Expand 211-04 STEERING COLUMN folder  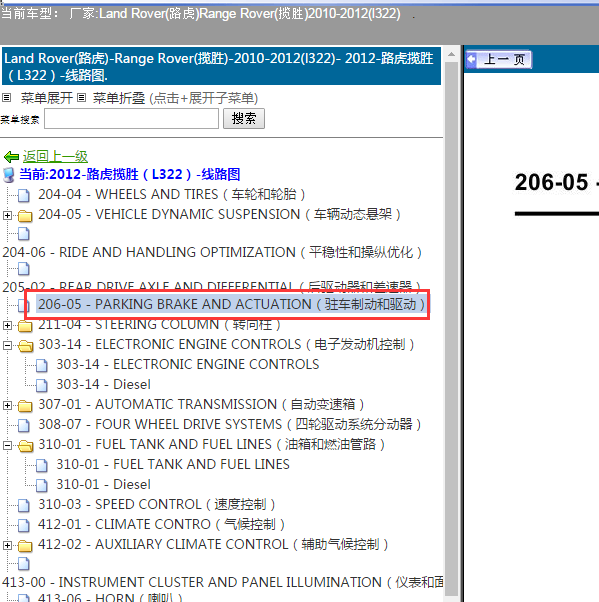pos(7,326)
